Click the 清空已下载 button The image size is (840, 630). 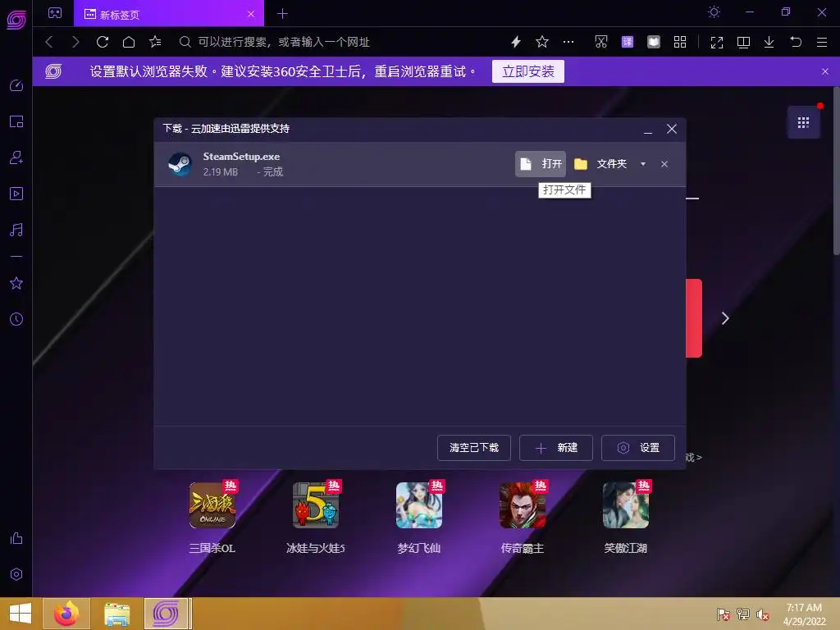473,447
